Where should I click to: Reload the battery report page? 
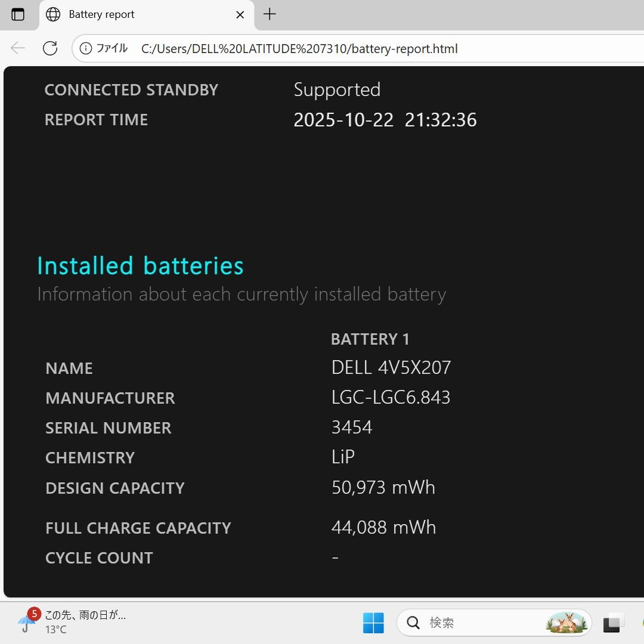click(50, 48)
